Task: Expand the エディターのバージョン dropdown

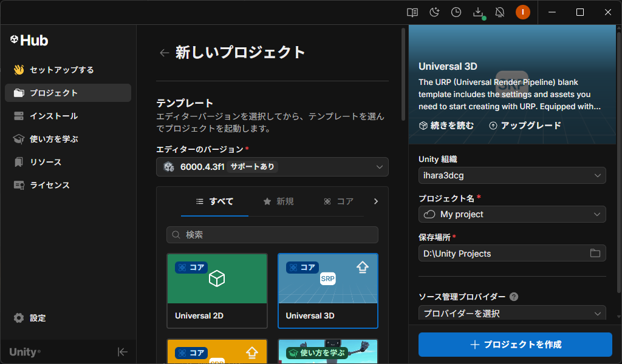Action: coord(272,167)
